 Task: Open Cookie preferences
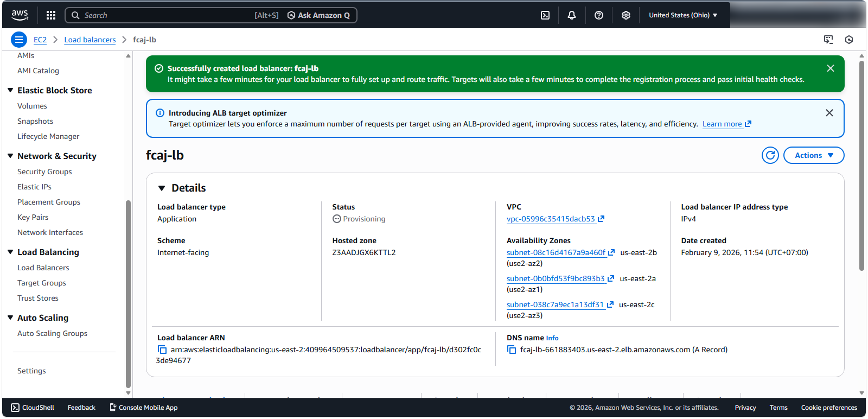pos(829,408)
